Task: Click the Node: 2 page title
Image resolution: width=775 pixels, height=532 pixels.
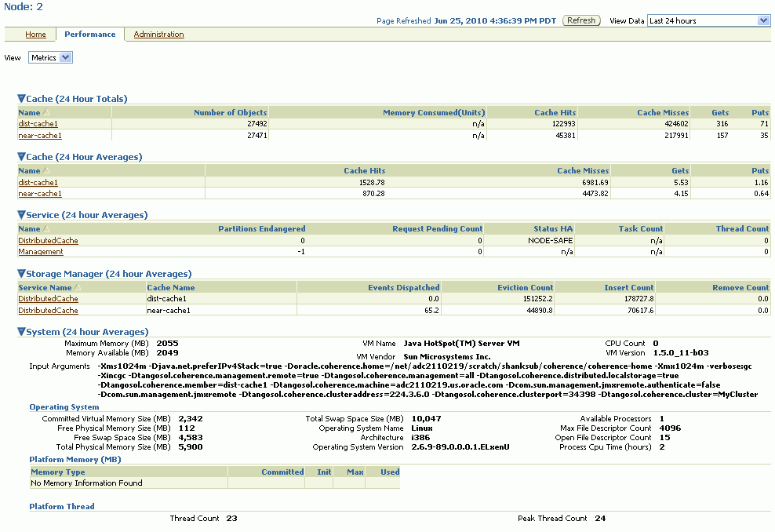Action: [x=24, y=7]
